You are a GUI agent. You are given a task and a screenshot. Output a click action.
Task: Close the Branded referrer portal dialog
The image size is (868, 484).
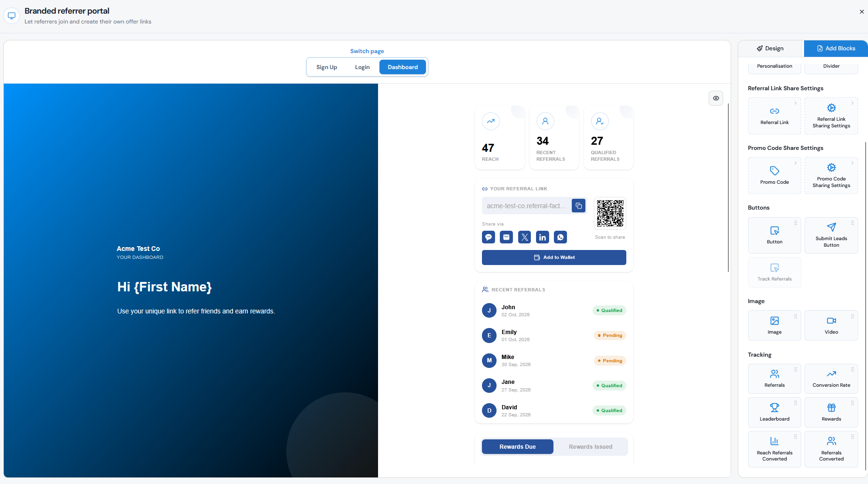point(861,12)
